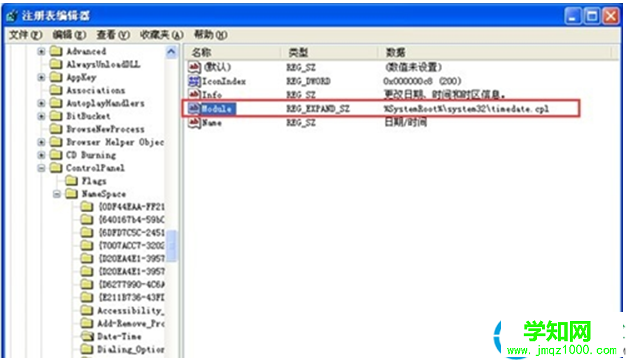
Task: Click the NameSpace folder icon
Action: point(72,194)
